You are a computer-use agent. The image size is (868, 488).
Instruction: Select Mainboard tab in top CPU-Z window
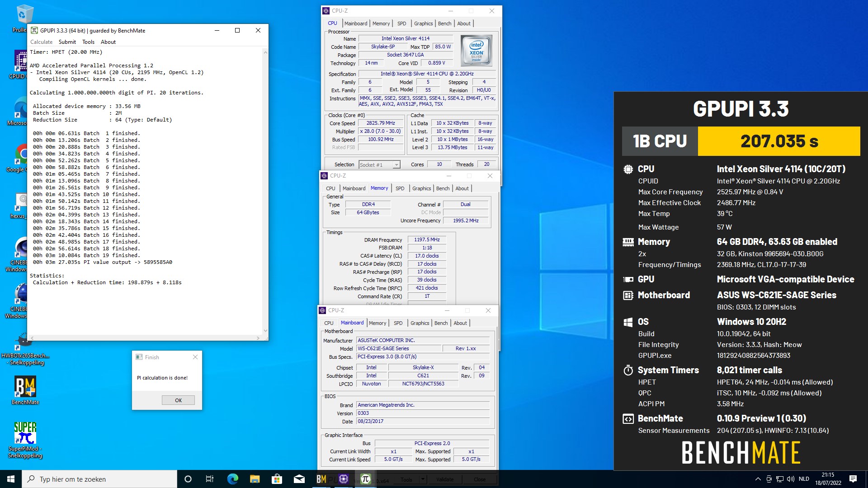coord(356,23)
